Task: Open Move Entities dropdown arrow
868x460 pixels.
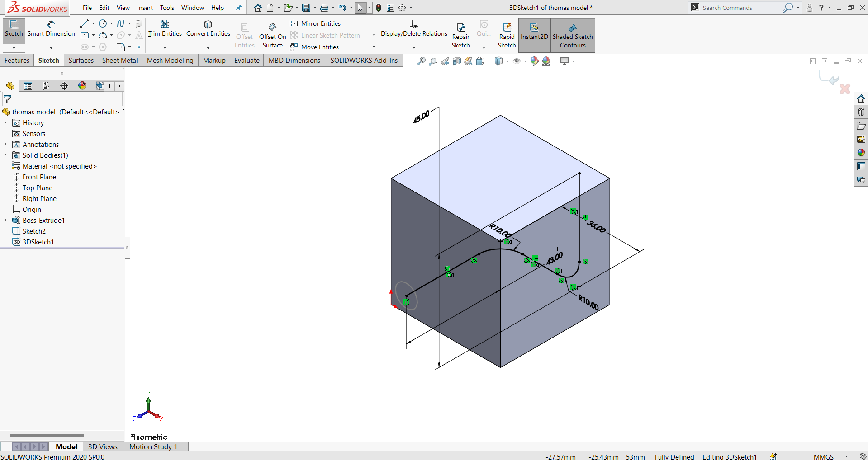Action: (x=374, y=47)
